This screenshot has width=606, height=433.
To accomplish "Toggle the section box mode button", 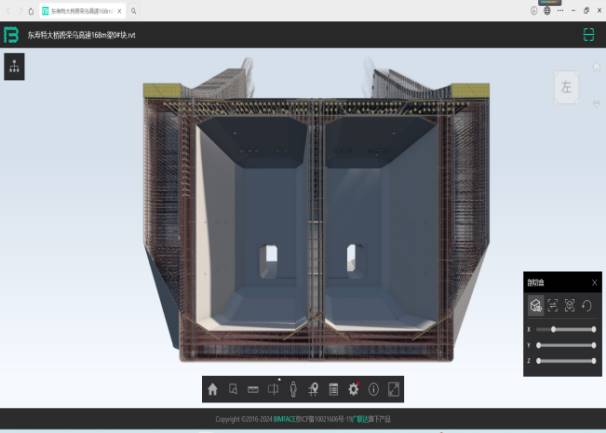I will click(x=536, y=305).
